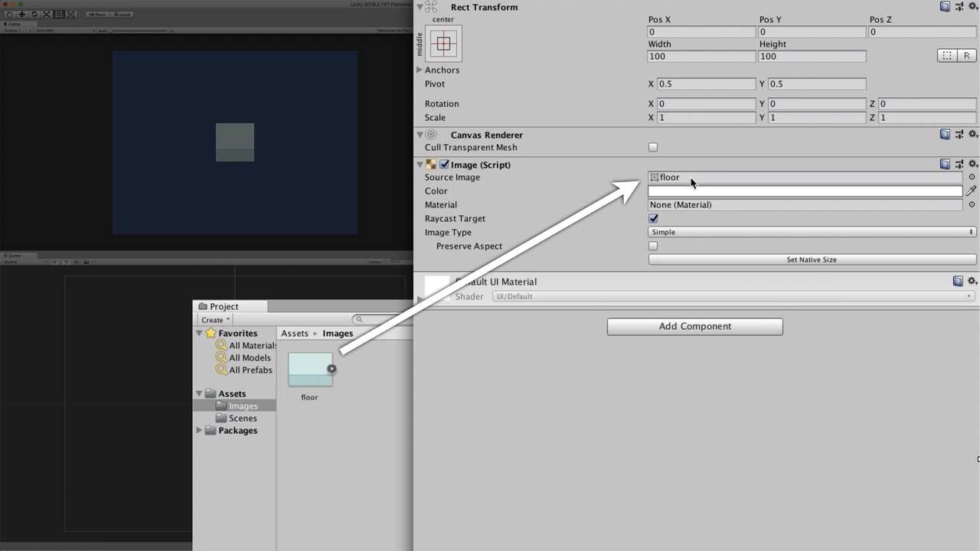The width and height of the screenshot is (980, 551).
Task: Open Material object picker circle
Action: (x=972, y=204)
